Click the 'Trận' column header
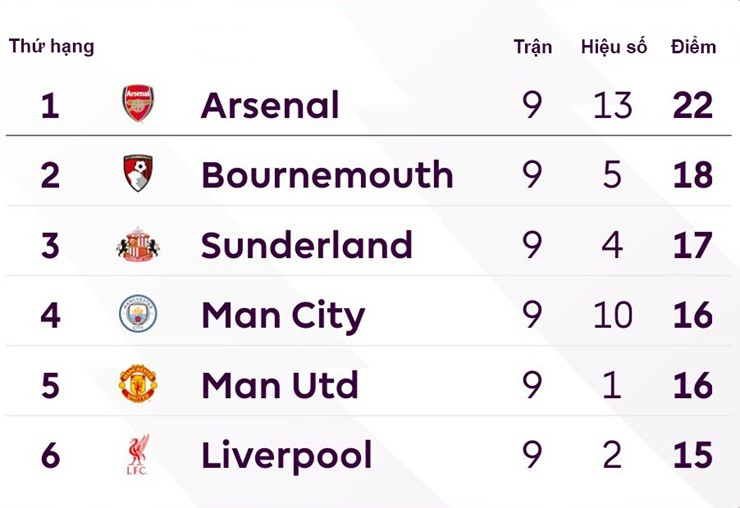The width and height of the screenshot is (740, 508). 532,47
